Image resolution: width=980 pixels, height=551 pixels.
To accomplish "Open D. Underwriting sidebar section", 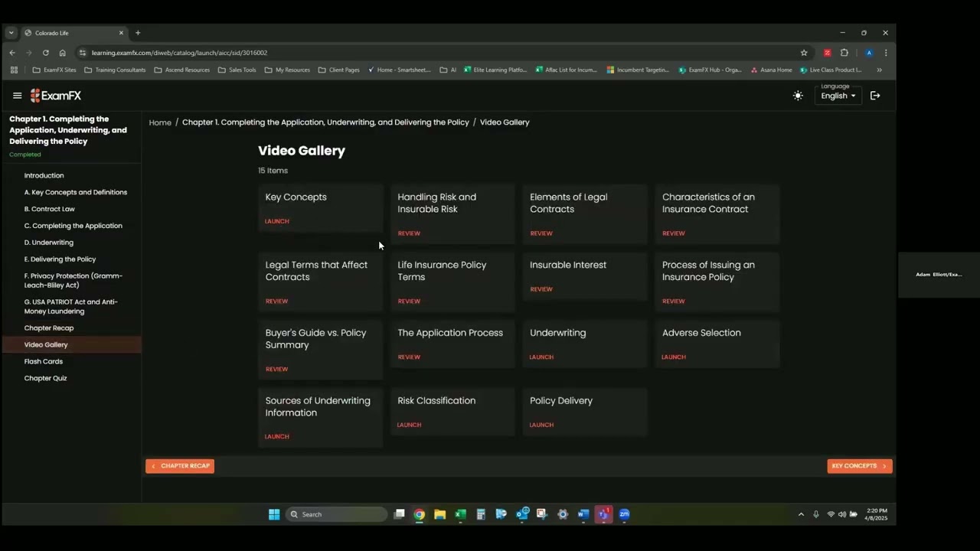I will point(48,243).
